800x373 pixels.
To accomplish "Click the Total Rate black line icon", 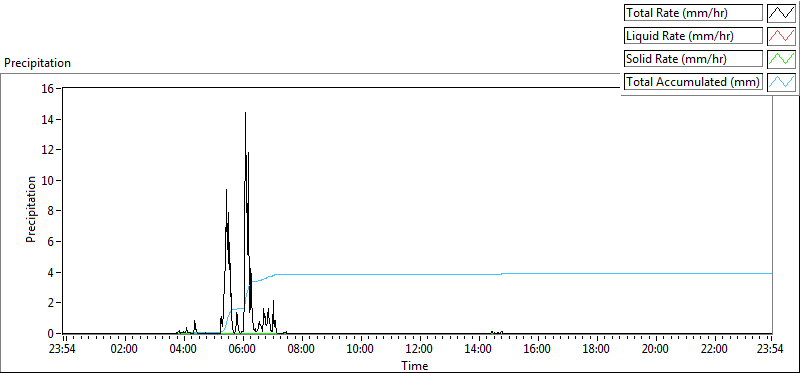I will (x=781, y=13).
